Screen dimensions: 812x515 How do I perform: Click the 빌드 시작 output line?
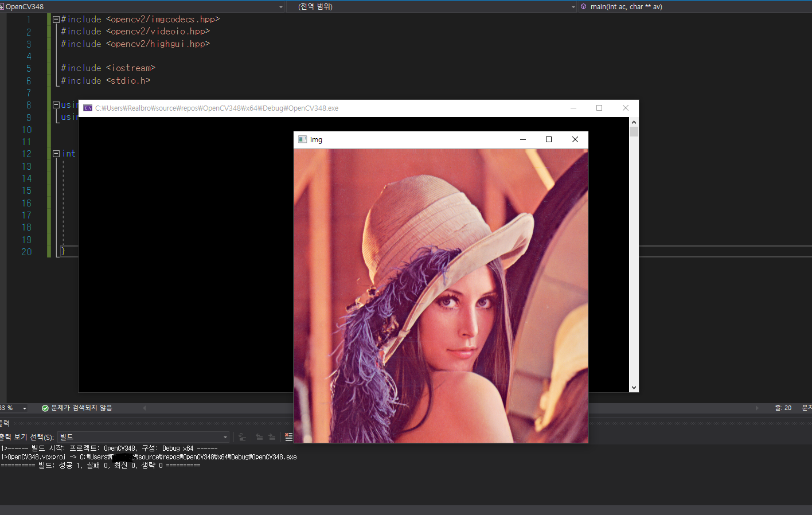(x=110, y=448)
